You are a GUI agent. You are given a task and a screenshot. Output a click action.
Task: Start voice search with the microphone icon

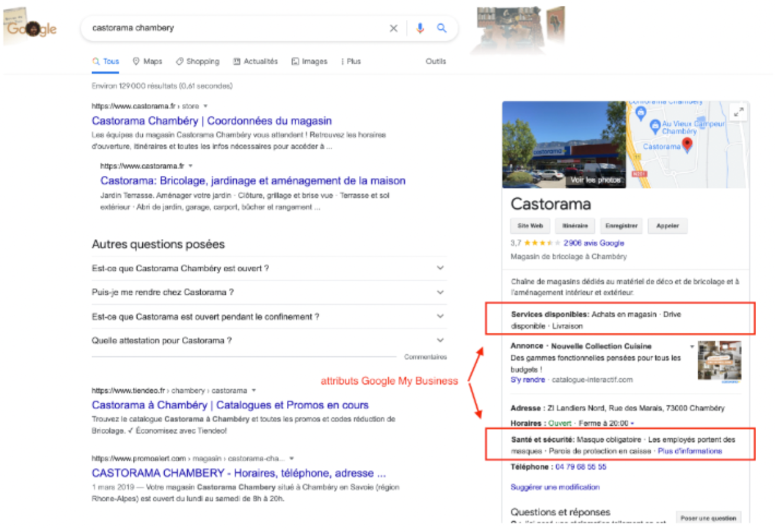click(x=420, y=27)
